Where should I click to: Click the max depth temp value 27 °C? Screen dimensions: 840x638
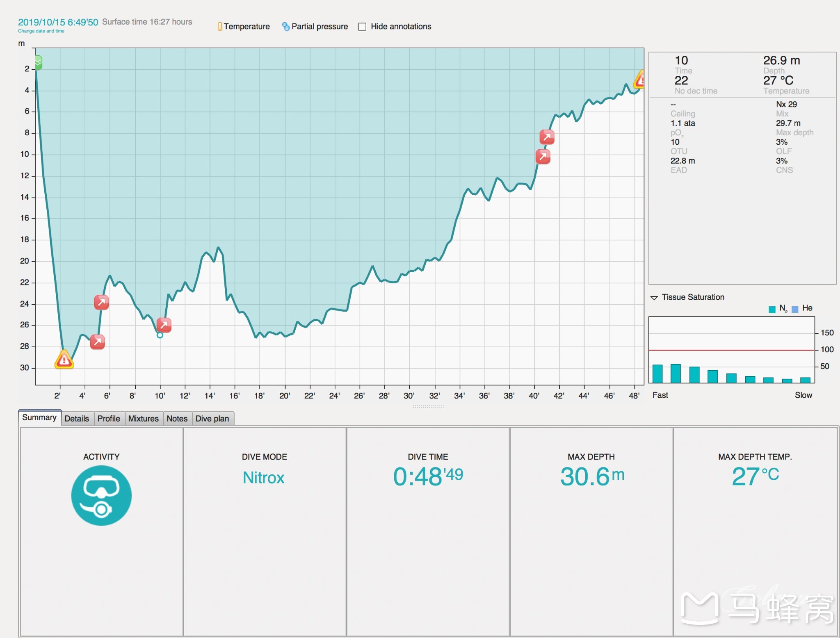click(x=755, y=476)
